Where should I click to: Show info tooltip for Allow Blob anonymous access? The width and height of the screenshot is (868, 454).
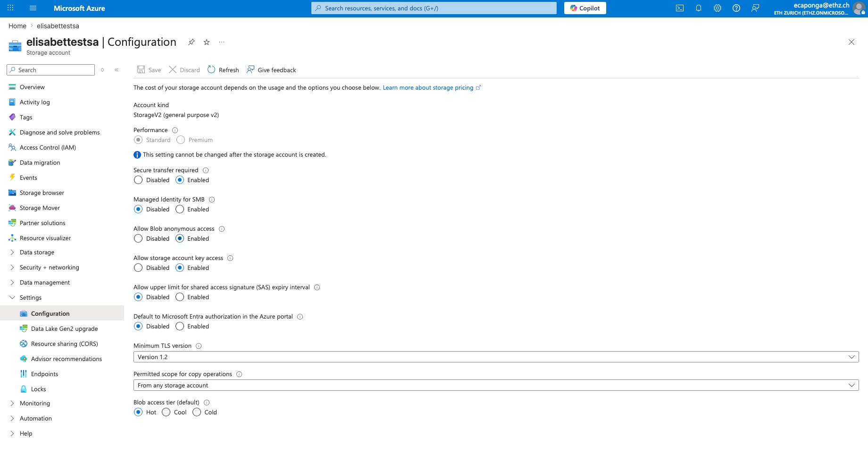222,229
